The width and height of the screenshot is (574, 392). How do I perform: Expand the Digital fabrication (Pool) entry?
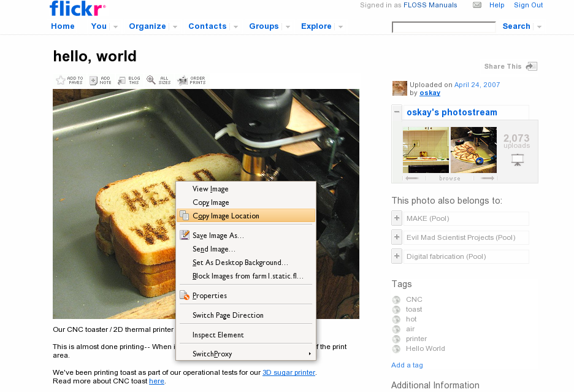397,256
